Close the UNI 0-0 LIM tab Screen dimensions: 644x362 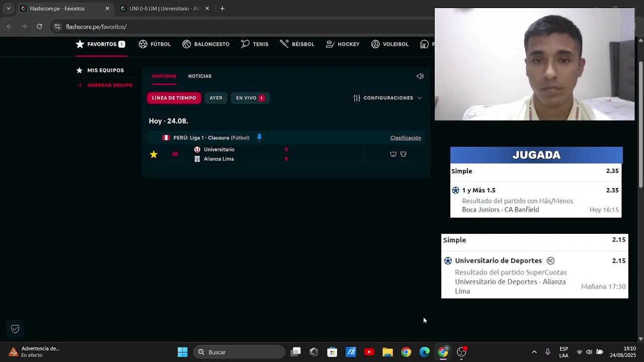point(207,9)
